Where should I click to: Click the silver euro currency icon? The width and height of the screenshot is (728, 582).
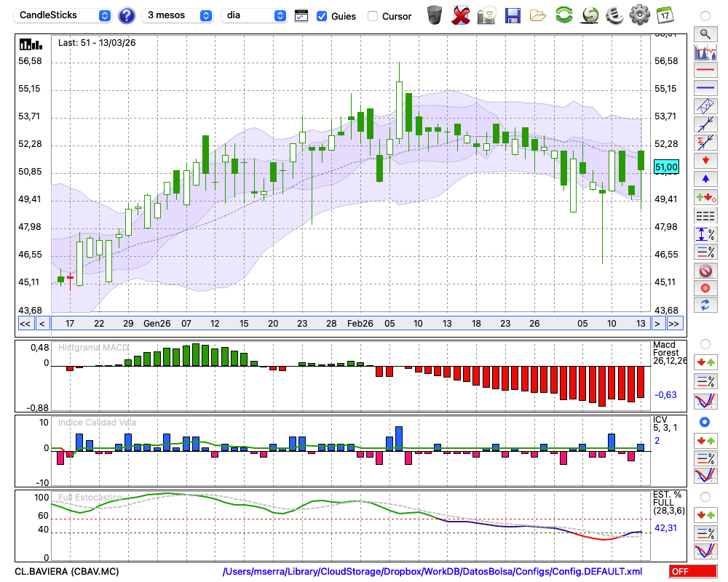tap(614, 15)
